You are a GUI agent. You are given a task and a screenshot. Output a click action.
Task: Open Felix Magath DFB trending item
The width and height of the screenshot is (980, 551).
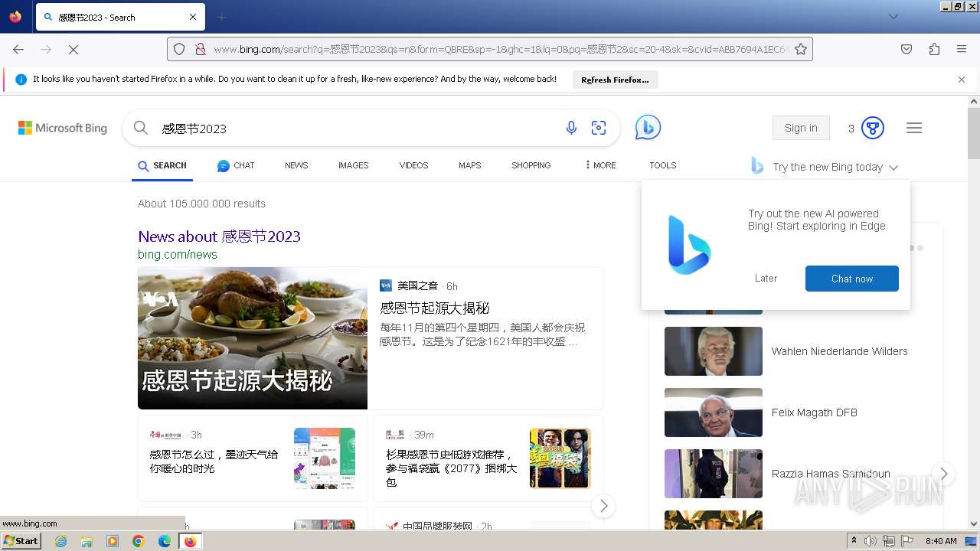click(x=815, y=412)
